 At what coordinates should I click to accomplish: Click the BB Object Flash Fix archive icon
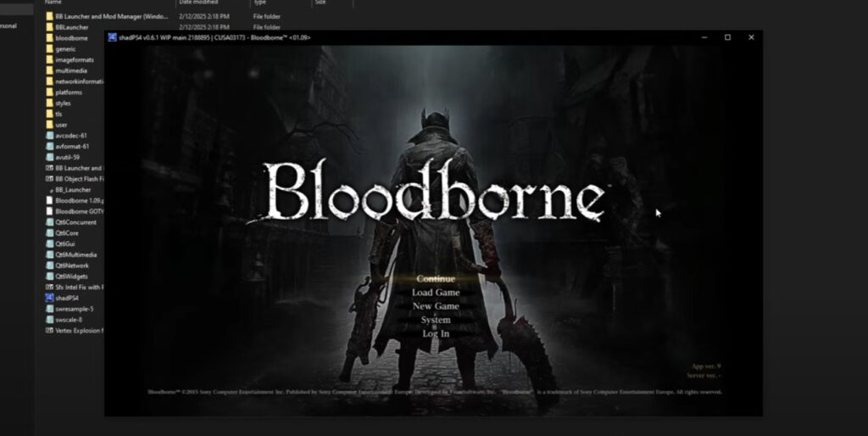[x=50, y=179]
